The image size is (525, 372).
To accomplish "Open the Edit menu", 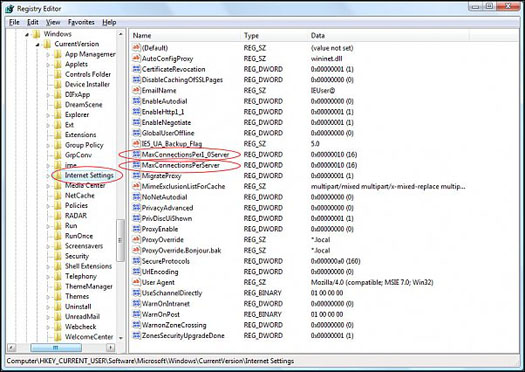I will coord(33,22).
